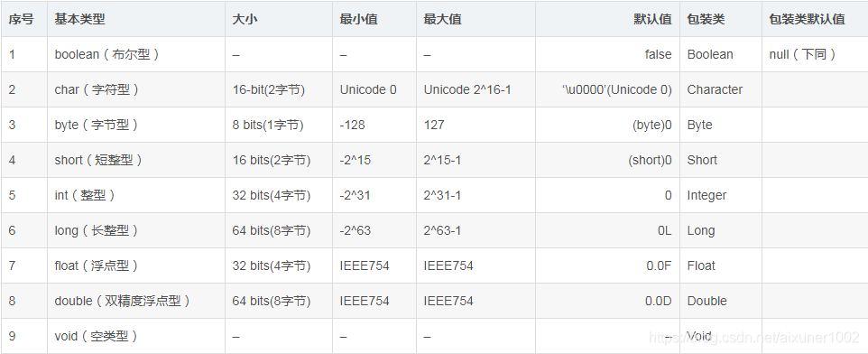Click the Long wrapper class cell

click(721, 230)
